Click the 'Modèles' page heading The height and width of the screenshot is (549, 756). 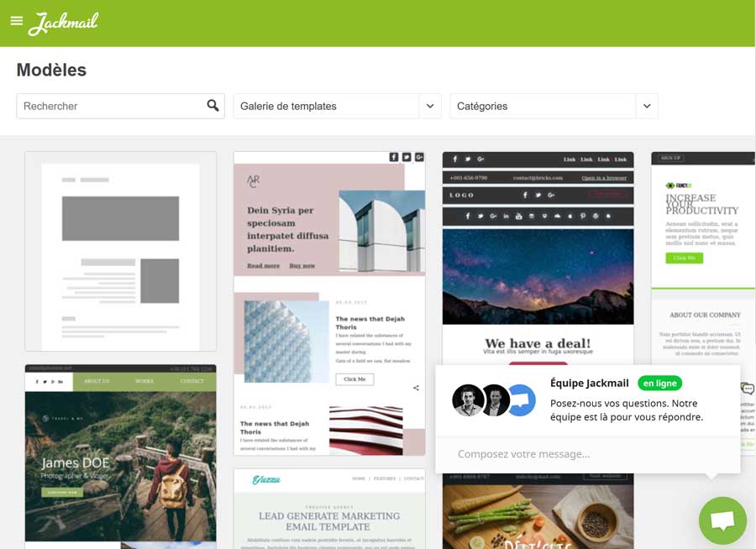51,70
